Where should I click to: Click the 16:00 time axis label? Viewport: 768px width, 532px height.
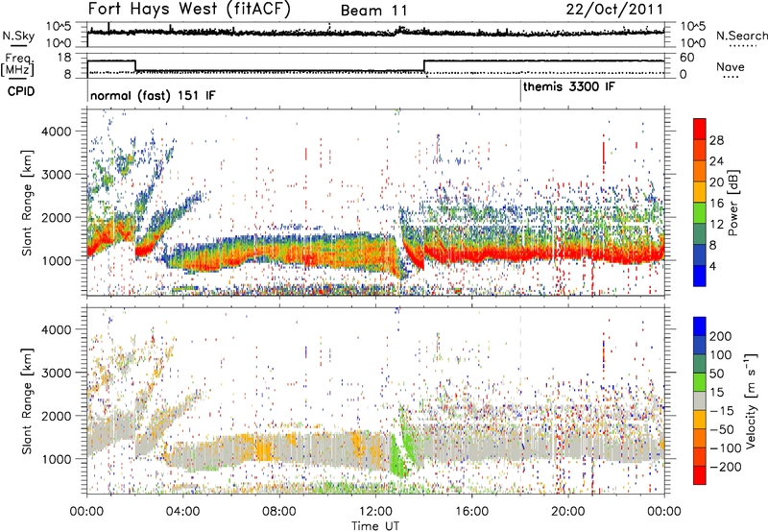pos(471,512)
